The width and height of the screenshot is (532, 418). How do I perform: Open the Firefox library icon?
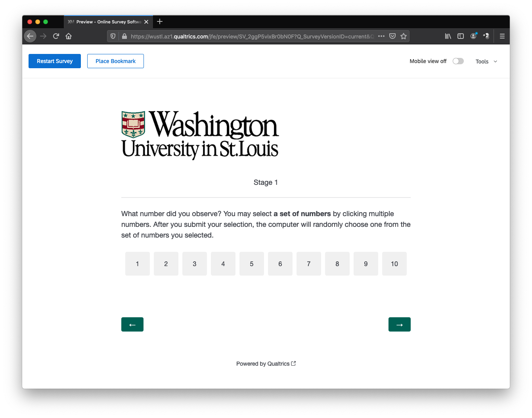448,36
